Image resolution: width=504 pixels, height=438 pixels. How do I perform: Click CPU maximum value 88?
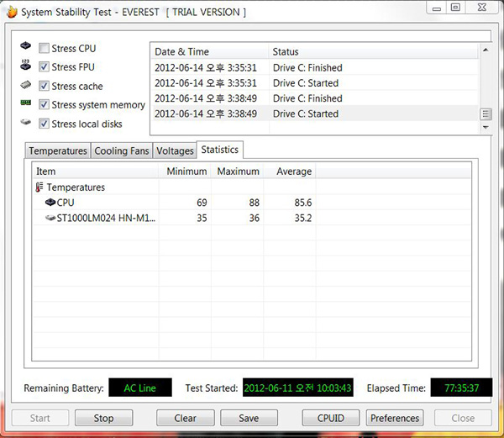(x=255, y=203)
